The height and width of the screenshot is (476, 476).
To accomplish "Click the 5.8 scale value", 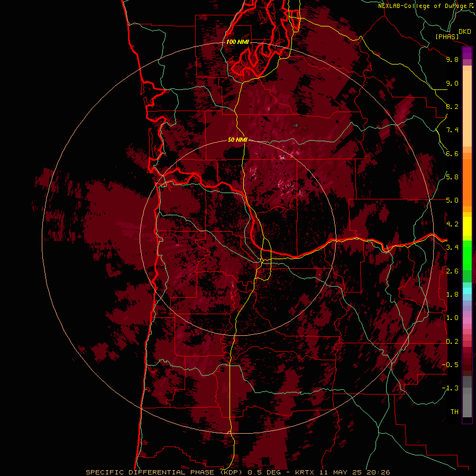I will [x=452, y=177].
